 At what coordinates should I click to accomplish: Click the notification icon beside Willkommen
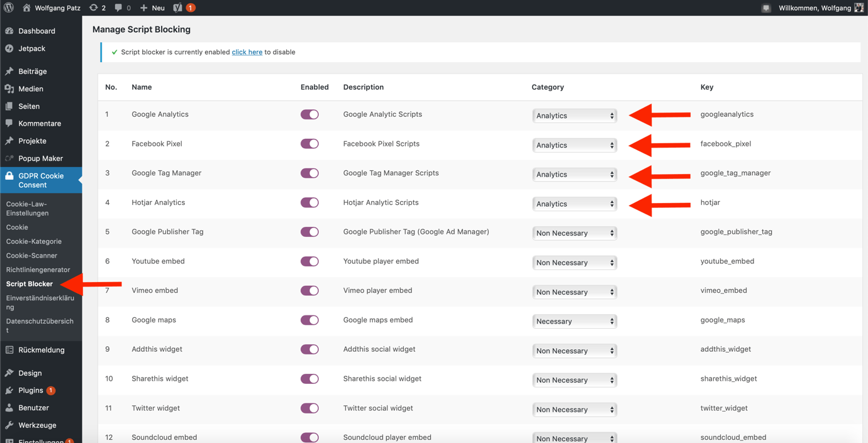pos(765,8)
